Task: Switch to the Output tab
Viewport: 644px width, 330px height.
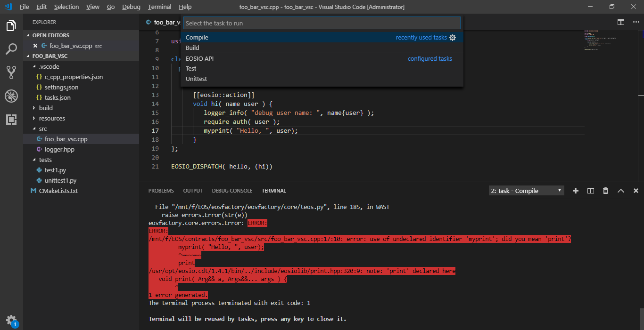Action: [193, 191]
